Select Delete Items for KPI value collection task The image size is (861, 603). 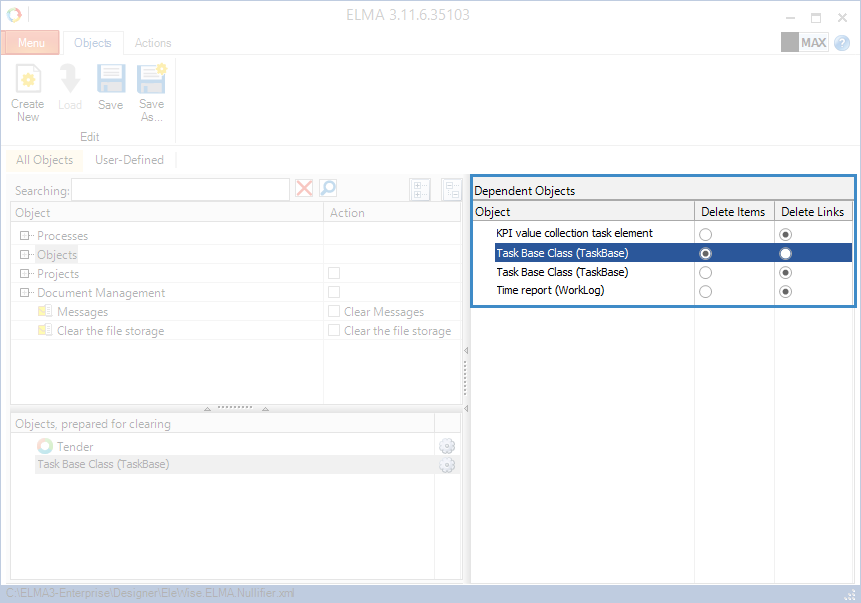pyautogui.click(x=706, y=234)
